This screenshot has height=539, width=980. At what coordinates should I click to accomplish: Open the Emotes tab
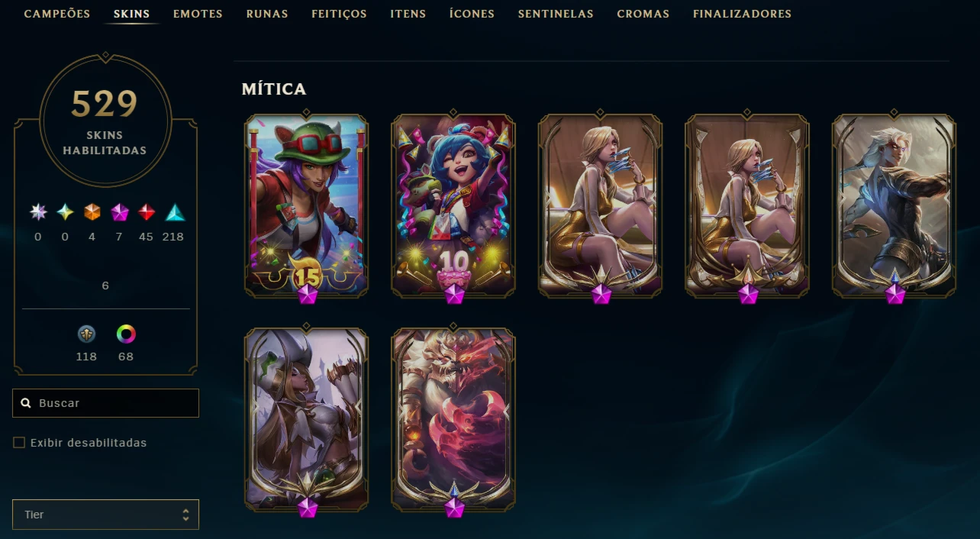pyautogui.click(x=198, y=14)
